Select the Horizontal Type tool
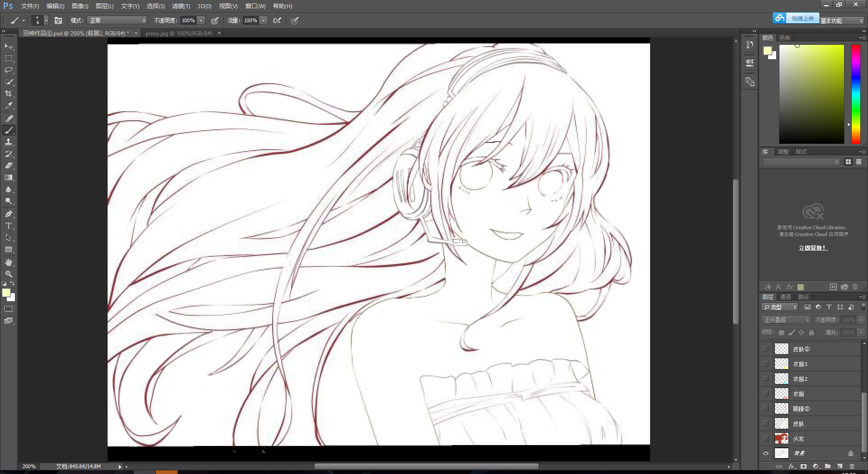This screenshot has width=868, height=474. pyautogui.click(x=9, y=226)
